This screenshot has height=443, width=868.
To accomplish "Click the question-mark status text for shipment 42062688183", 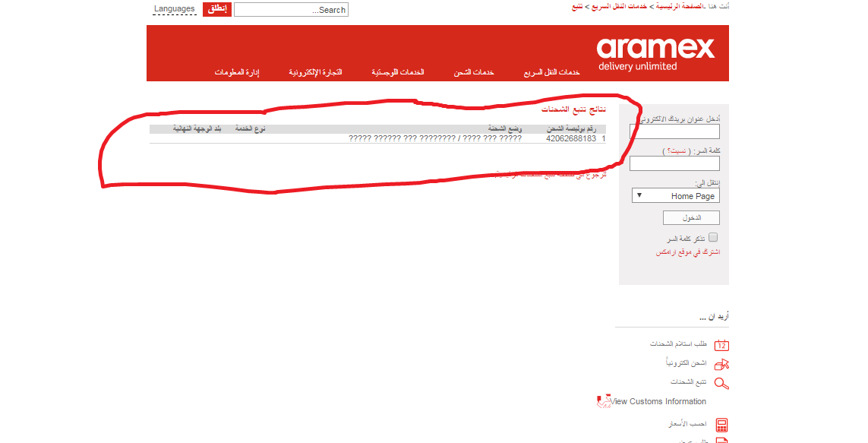I will [435, 138].
